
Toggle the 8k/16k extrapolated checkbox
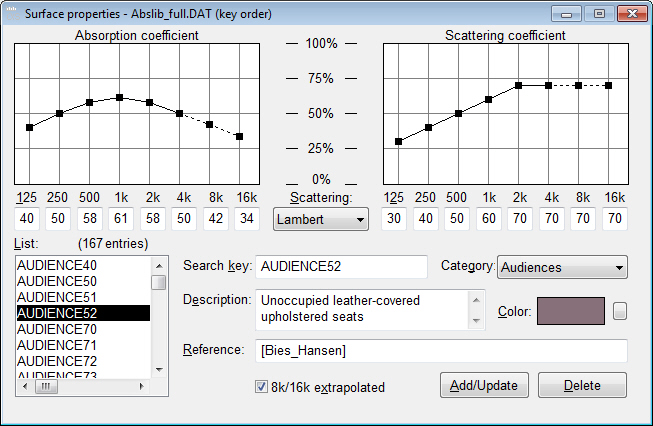pos(262,386)
